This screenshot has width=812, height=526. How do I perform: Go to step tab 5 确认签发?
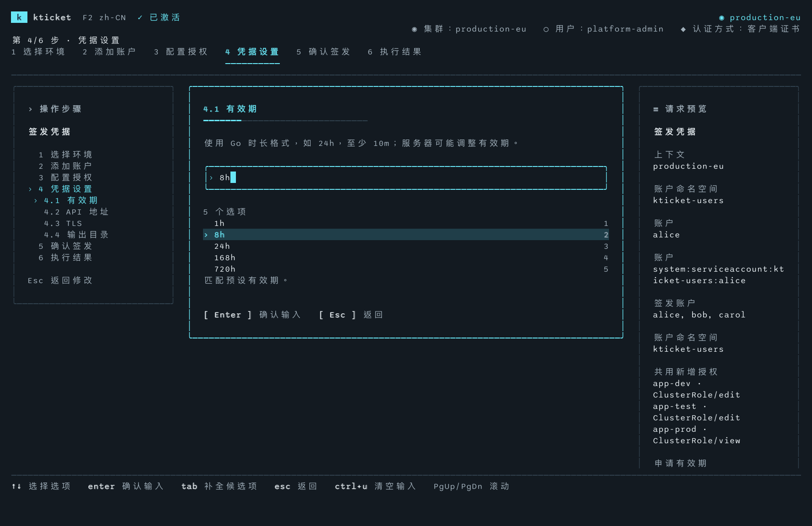[324, 52]
